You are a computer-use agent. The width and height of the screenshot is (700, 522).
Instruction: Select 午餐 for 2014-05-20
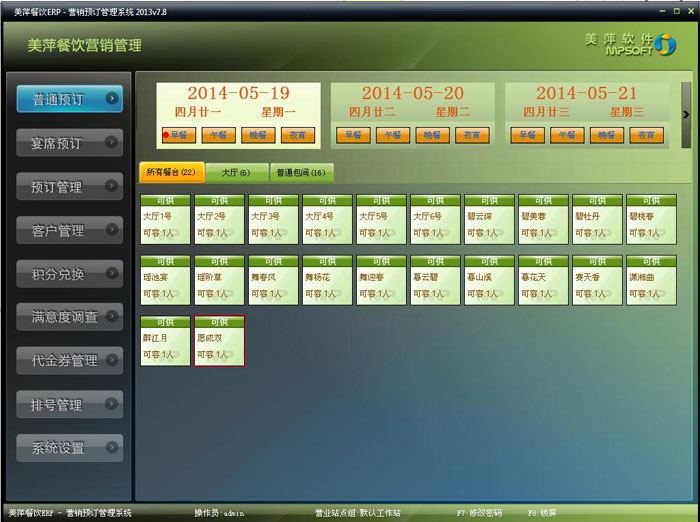point(393,134)
